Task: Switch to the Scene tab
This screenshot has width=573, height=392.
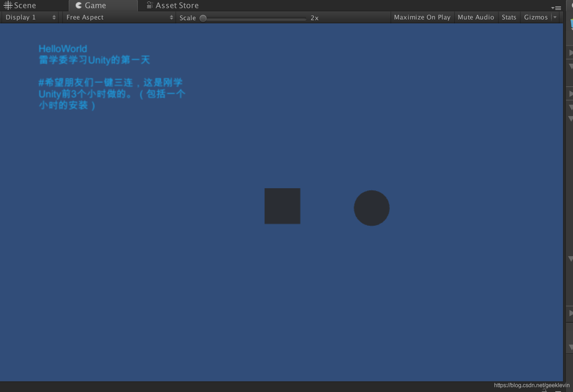Action: tap(20, 5)
